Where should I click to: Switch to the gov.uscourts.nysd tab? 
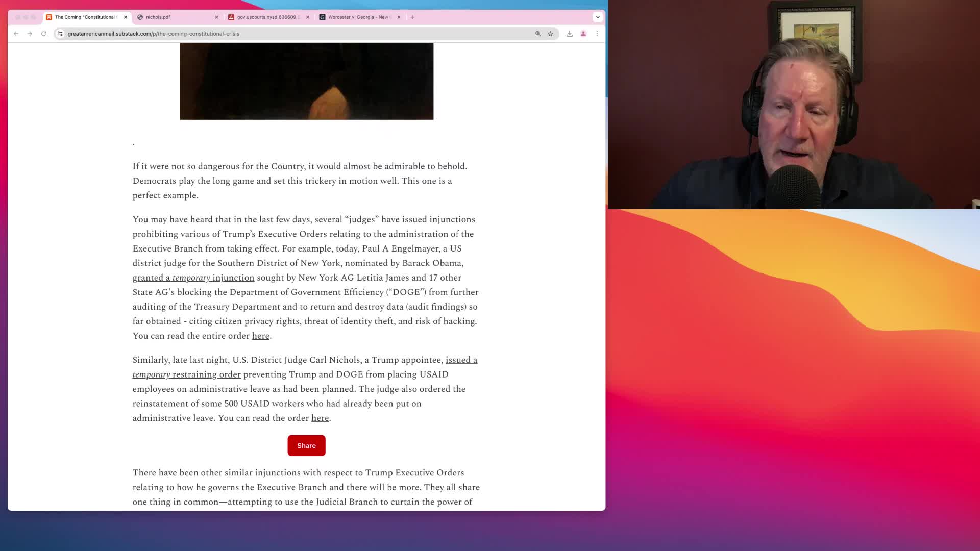268,17
